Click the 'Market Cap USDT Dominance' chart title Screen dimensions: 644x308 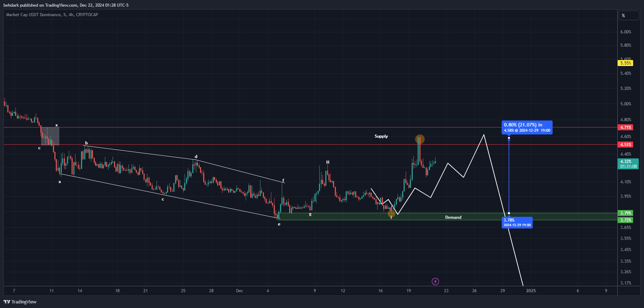point(52,15)
